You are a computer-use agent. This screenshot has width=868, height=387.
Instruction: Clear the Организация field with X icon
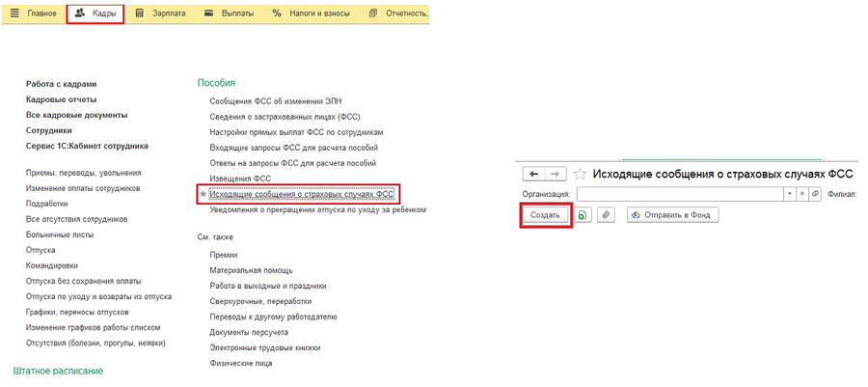pyautogui.click(x=802, y=194)
